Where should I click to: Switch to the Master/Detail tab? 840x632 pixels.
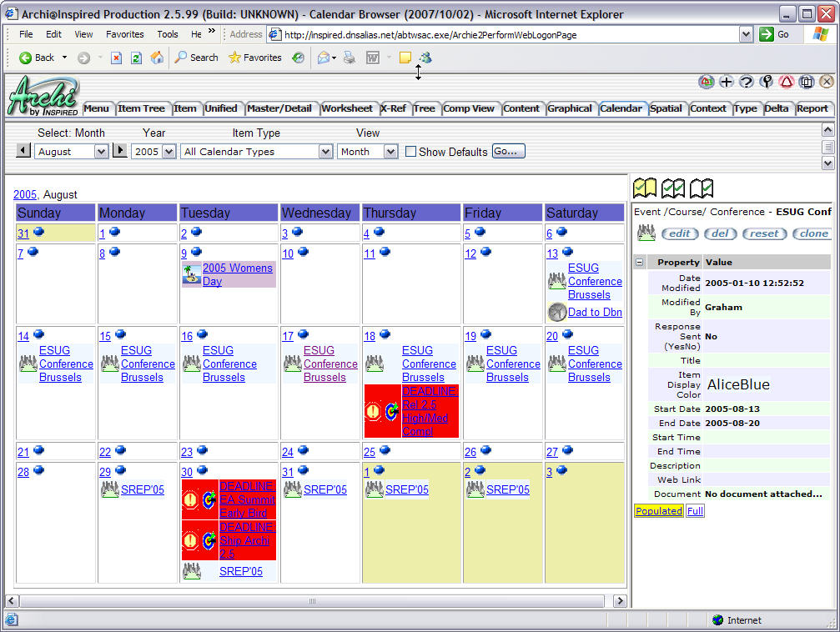coord(279,108)
